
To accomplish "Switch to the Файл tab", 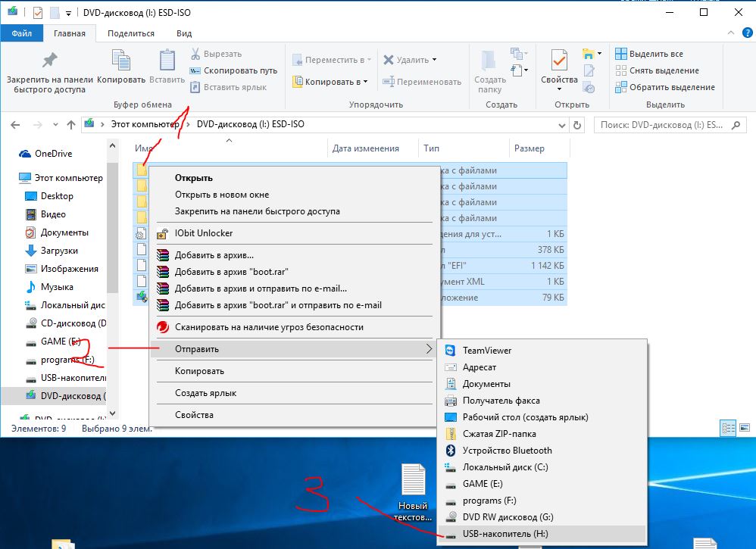I will point(22,33).
